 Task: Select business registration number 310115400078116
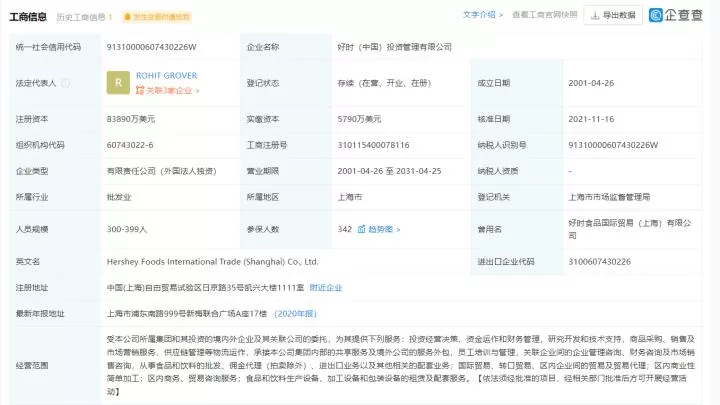[x=373, y=145]
